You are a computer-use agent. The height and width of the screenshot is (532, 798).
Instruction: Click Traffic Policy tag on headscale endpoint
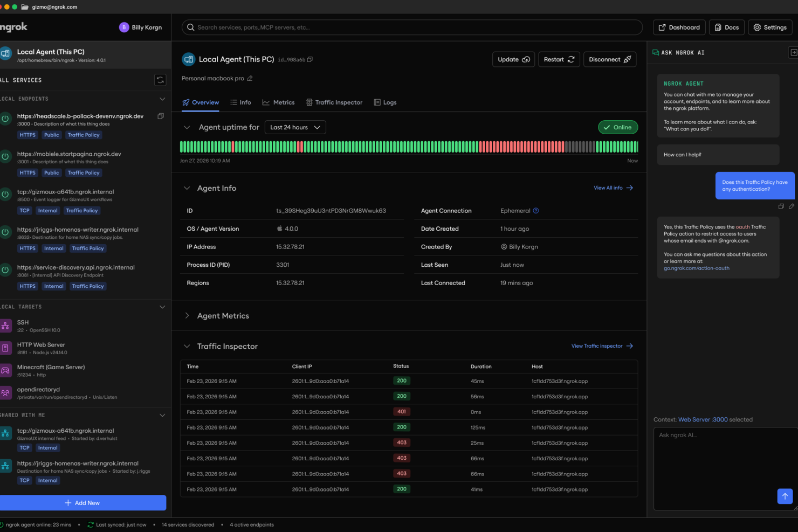(x=84, y=135)
